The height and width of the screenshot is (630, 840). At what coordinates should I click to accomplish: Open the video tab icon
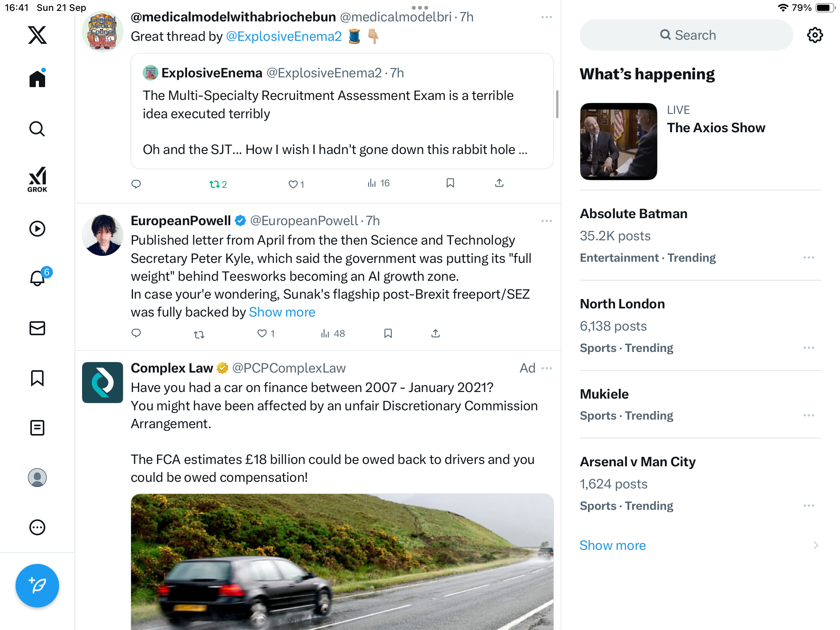(37, 229)
